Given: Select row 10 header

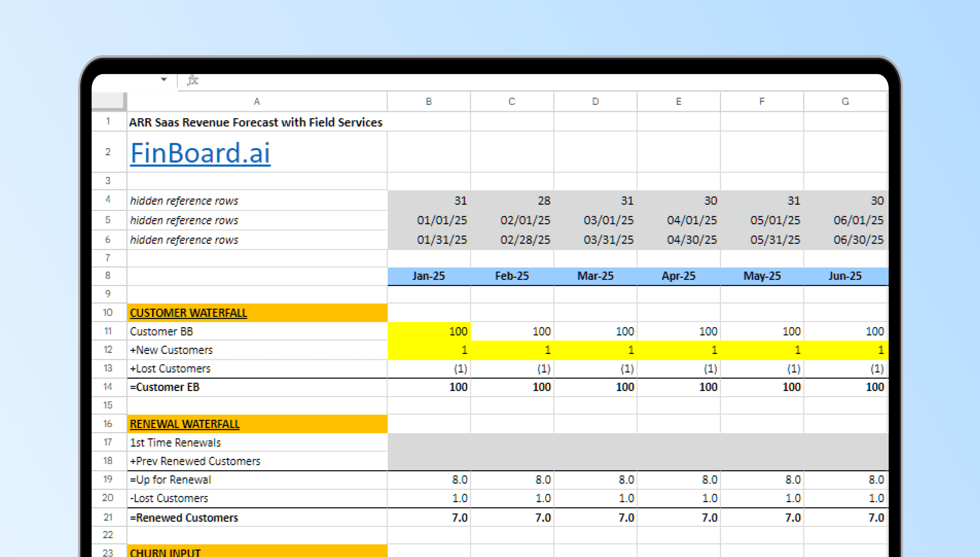Looking at the screenshot, I should 109,313.
